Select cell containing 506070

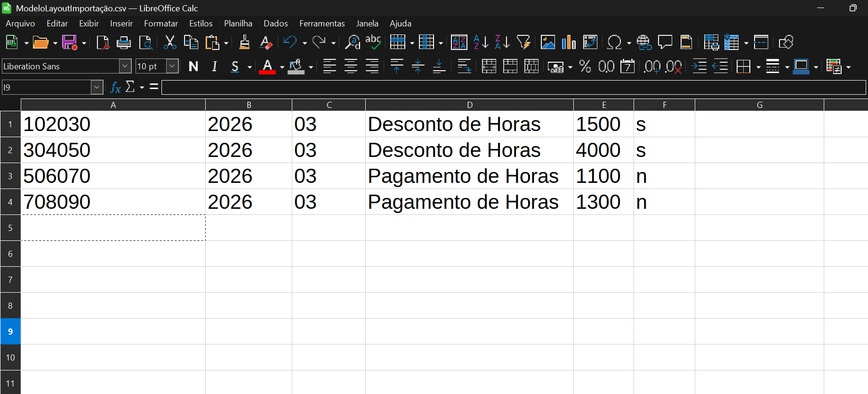(x=113, y=176)
